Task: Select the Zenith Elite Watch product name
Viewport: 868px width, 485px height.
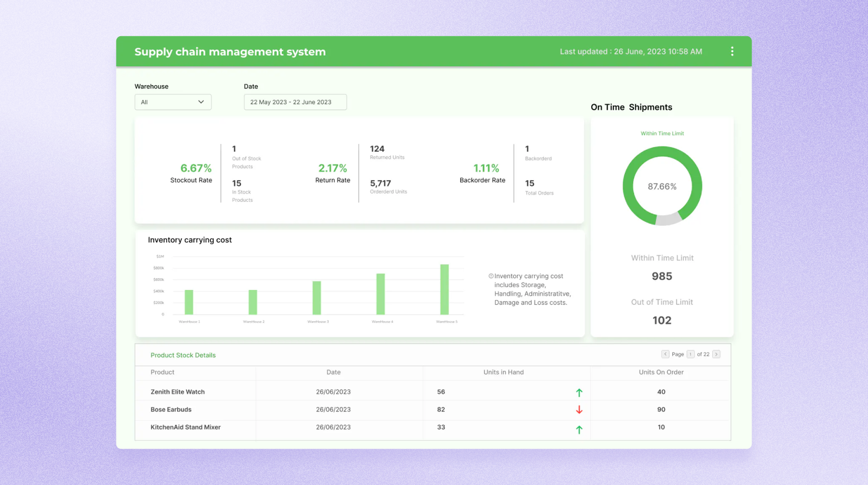Action: [177, 392]
